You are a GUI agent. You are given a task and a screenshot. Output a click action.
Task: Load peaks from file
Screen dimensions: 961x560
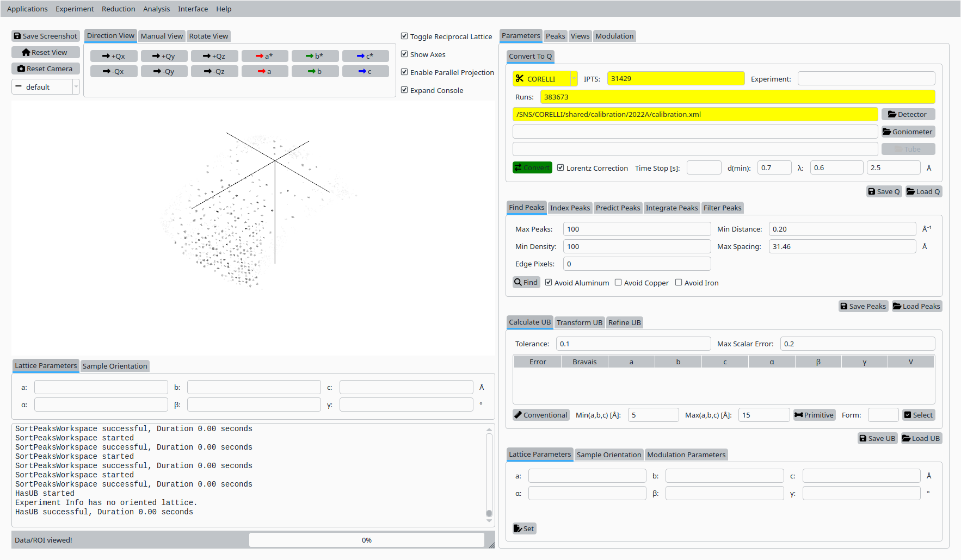(917, 306)
